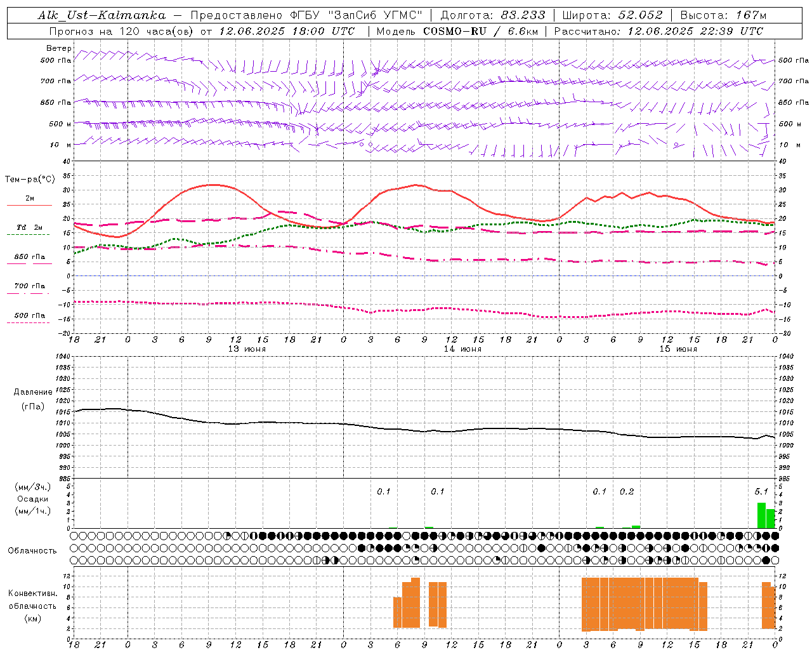Screen dimensions: 812x650
Task: Click the station name Alk_Ust-Kaimanka
Action: [x=101, y=15]
